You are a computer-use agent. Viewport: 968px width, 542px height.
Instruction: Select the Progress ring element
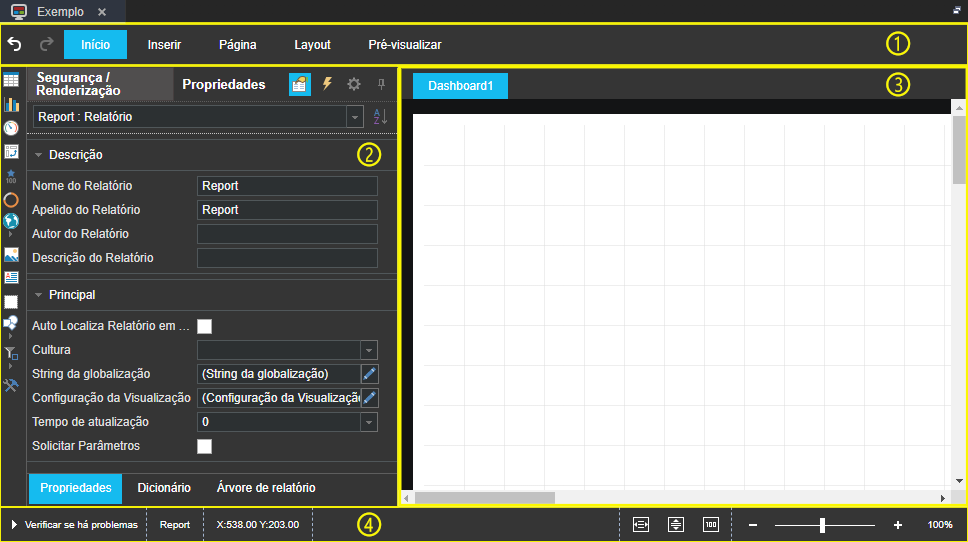11,200
